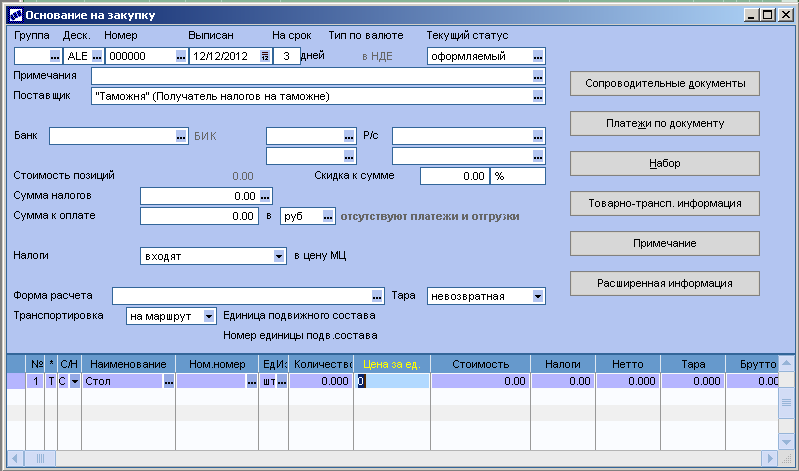Viewport: 799px width, 471px height.
Task: Focus the На срок days field
Action: pos(286,57)
